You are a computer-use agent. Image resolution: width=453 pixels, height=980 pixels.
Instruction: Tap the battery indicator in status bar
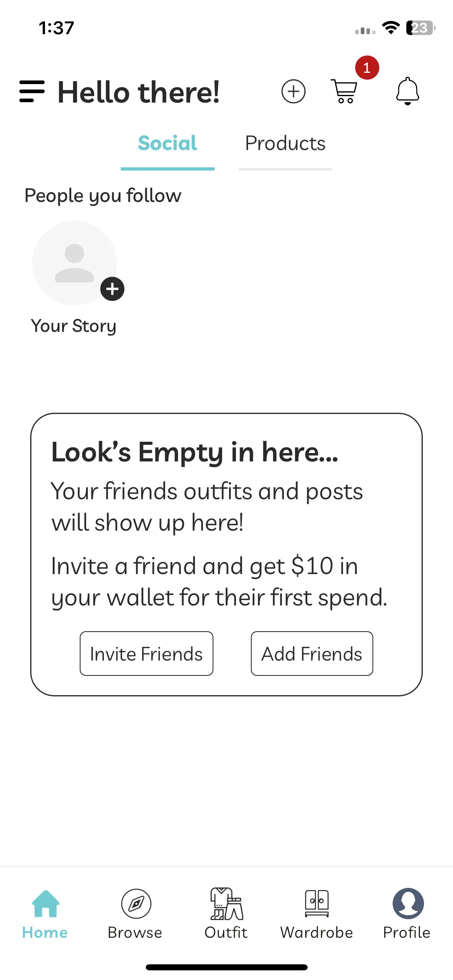click(x=420, y=28)
